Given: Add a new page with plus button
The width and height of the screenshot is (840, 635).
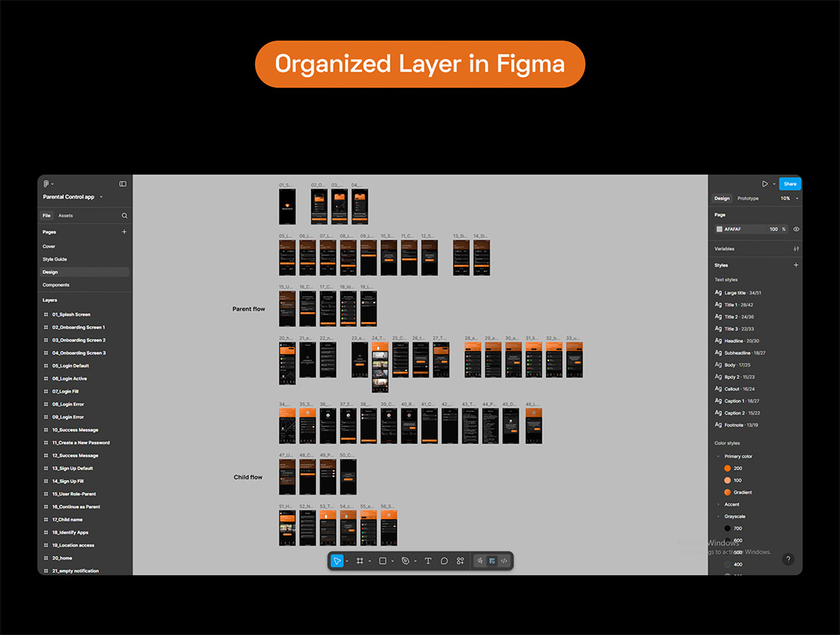Looking at the screenshot, I should coord(124,232).
